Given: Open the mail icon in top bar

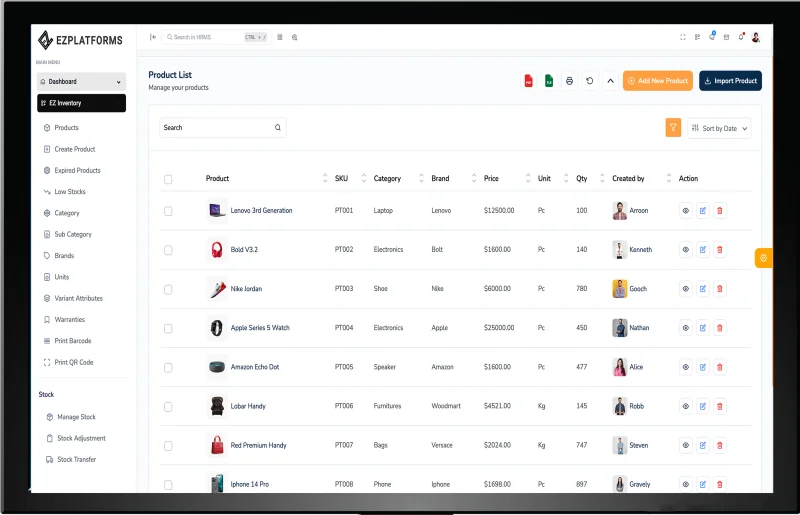Looking at the screenshot, I should coord(726,37).
